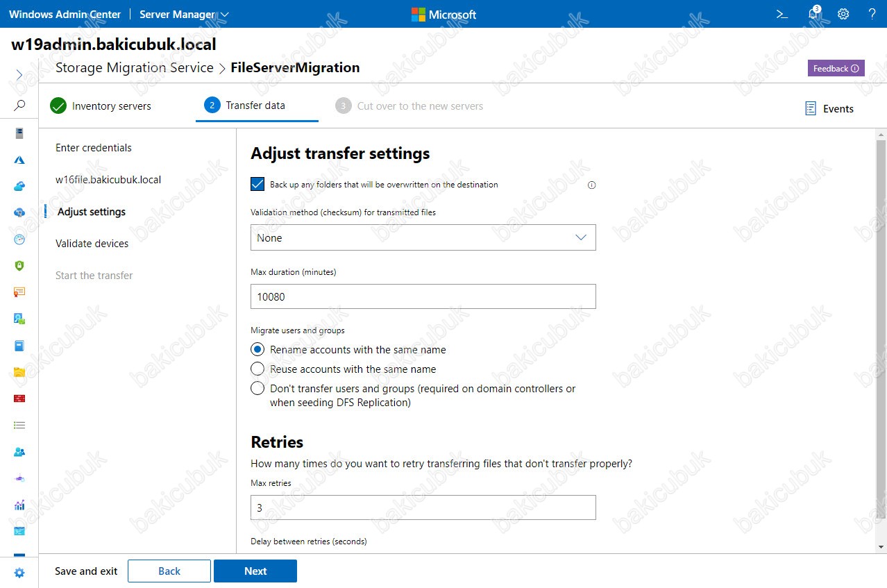Open Enter credentials step
The width and height of the screenshot is (887, 588).
click(x=94, y=148)
